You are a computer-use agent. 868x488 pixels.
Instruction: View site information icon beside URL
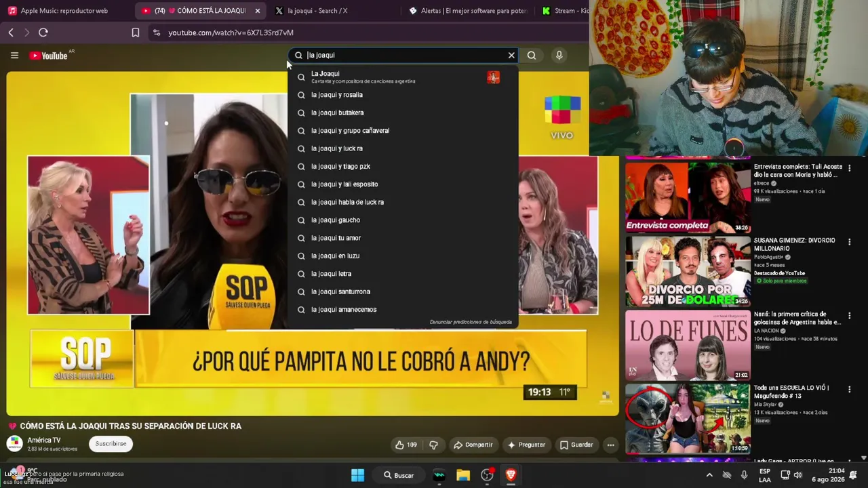157,33
